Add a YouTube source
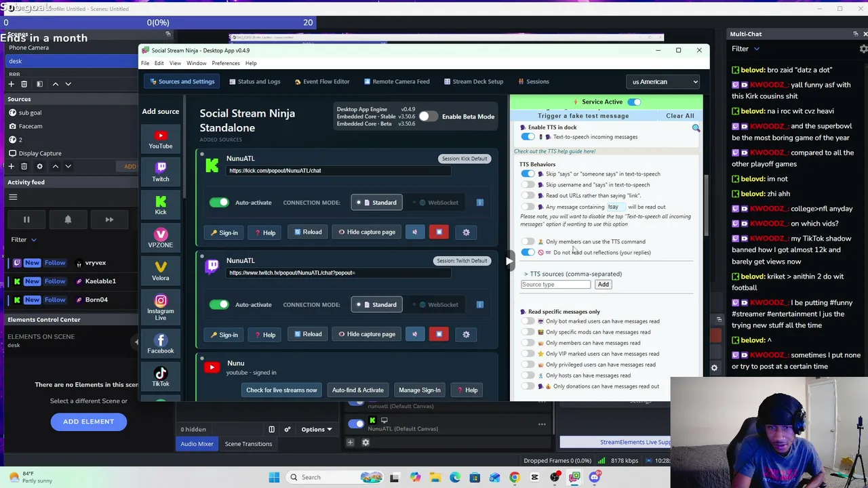The width and height of the screenshot is (868, 488). 161,140
